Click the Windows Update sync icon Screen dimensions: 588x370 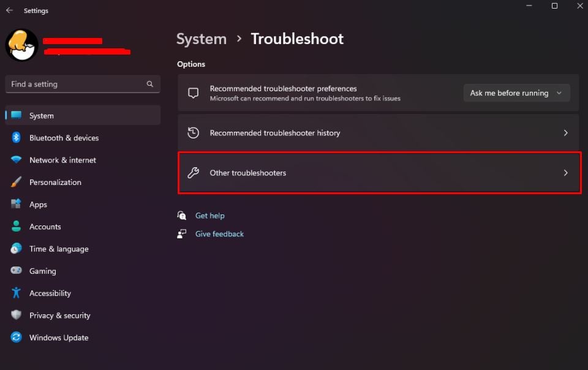tap(17, 338)
